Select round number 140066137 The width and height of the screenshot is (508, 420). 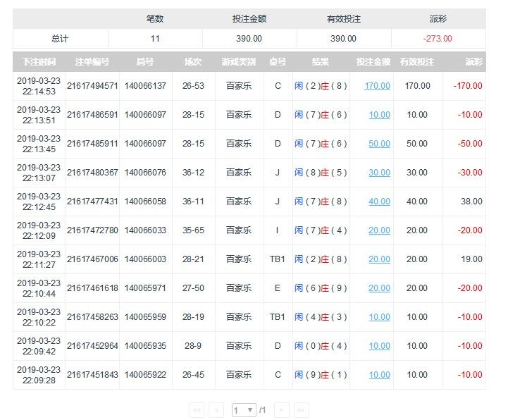[x=145, y=86]
